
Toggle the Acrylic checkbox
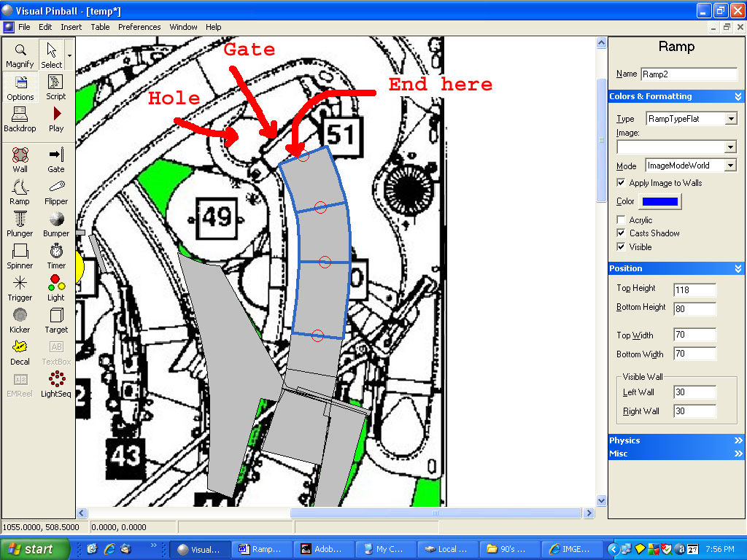click(x=622, y=220)
